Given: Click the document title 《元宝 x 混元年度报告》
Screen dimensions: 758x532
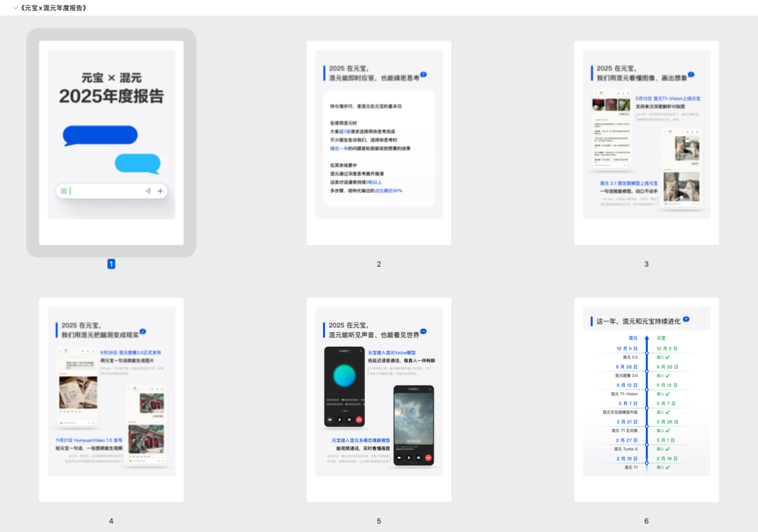Looking at the screenshot, I should coord(55,8).
